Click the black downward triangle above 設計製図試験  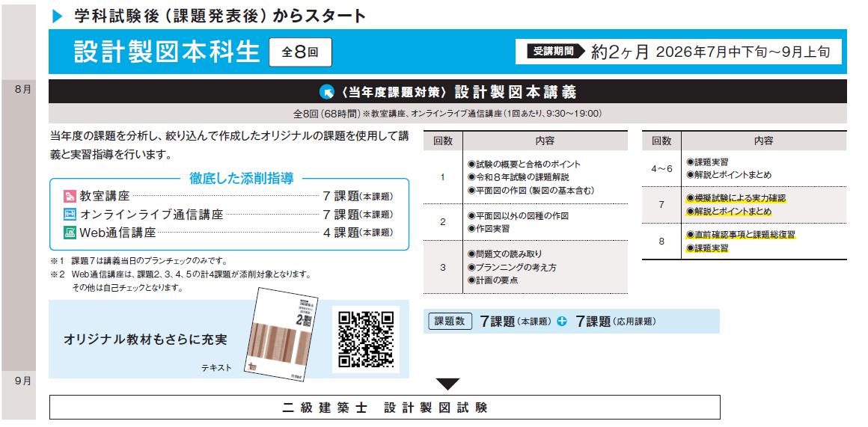[447, 384]
